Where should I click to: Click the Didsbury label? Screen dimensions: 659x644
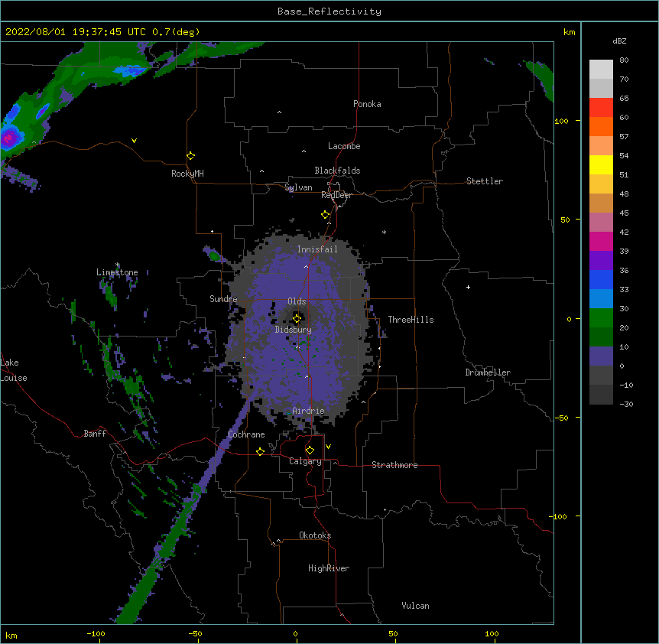point(294,330)
